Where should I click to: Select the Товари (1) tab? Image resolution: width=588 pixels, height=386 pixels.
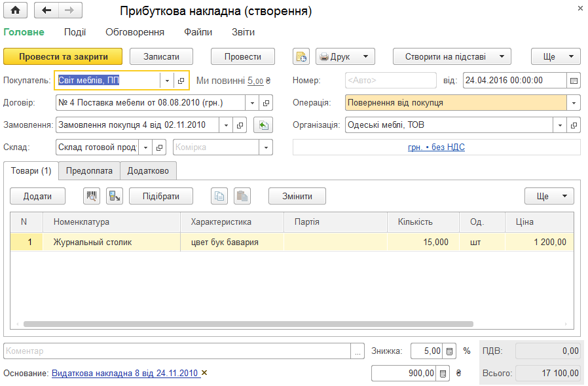pos(31,171)
